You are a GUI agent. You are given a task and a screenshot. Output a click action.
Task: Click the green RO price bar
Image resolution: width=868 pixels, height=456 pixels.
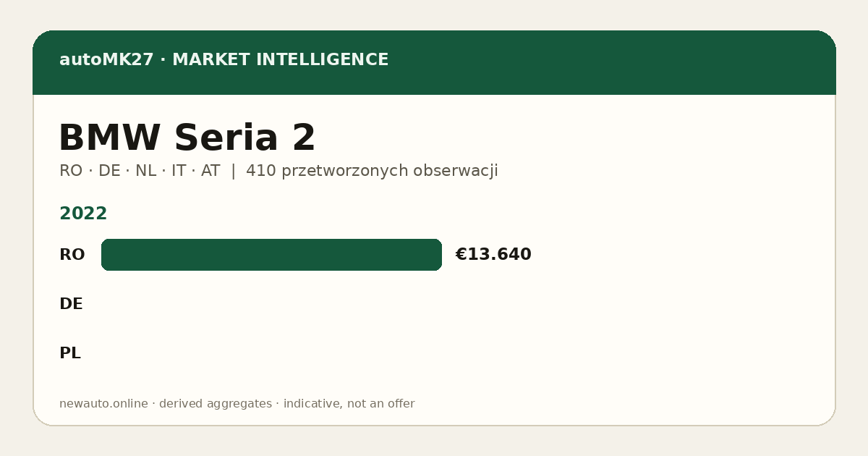(x=271, y=255)
